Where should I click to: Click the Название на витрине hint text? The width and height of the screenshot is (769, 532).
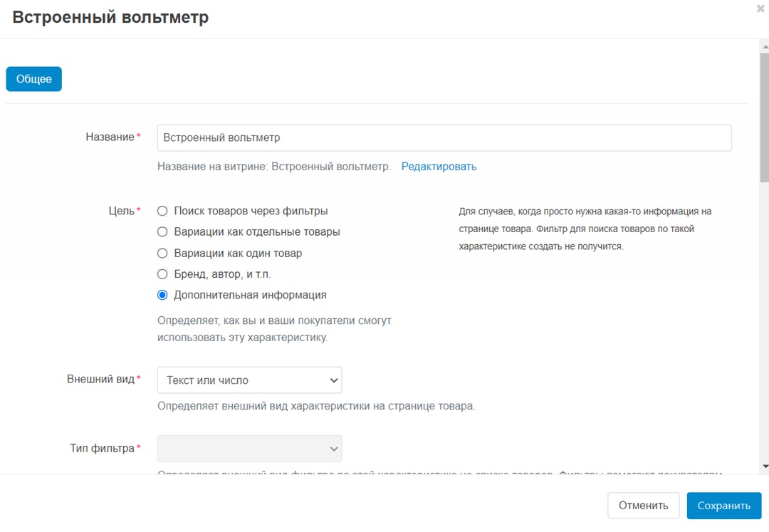273,167
